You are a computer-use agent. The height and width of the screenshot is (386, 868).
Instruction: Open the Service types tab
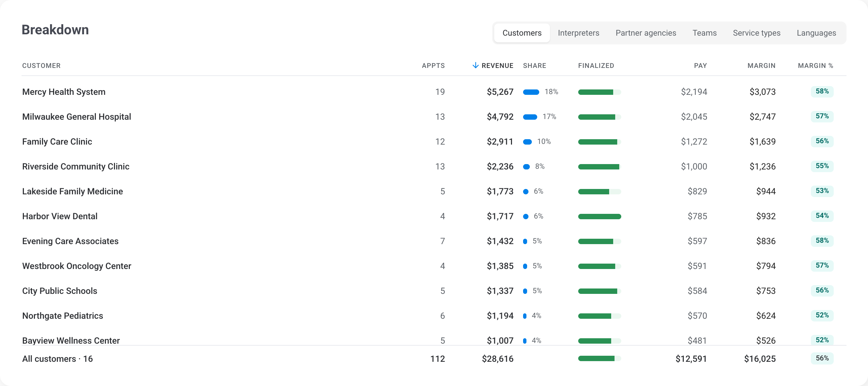click(x=756, y=33)
